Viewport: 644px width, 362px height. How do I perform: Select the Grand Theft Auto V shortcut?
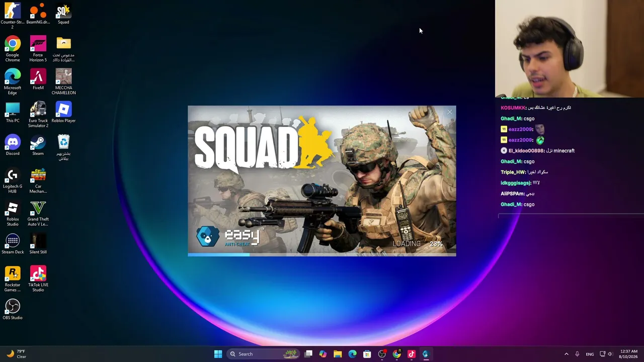click(38, 214)
